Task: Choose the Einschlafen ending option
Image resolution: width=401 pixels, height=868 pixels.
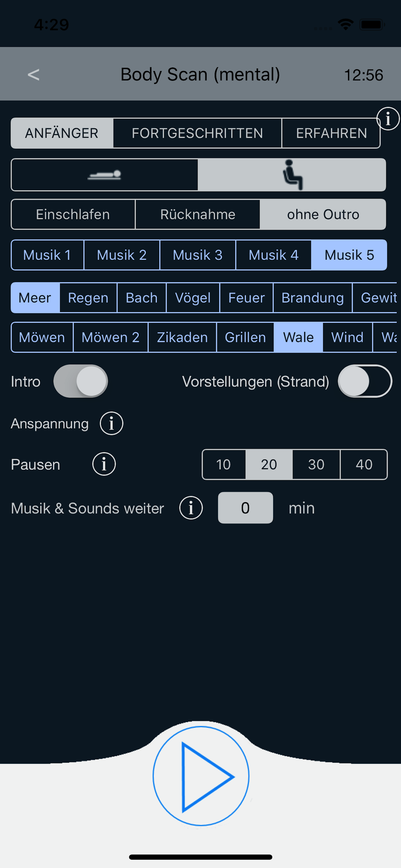Action: coord(73,214)
